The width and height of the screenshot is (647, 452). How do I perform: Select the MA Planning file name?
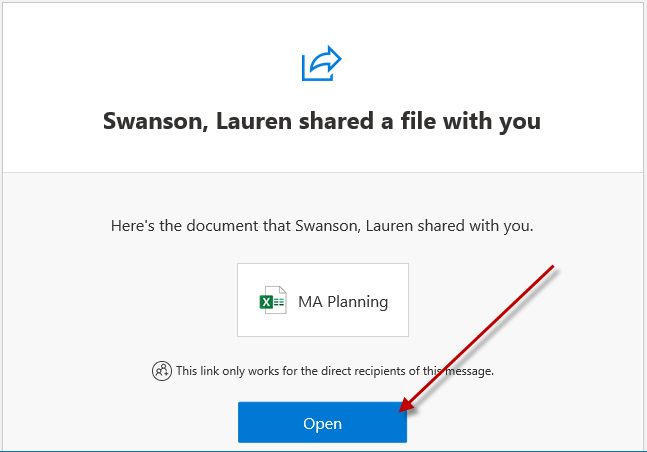[x=343, y=302]
